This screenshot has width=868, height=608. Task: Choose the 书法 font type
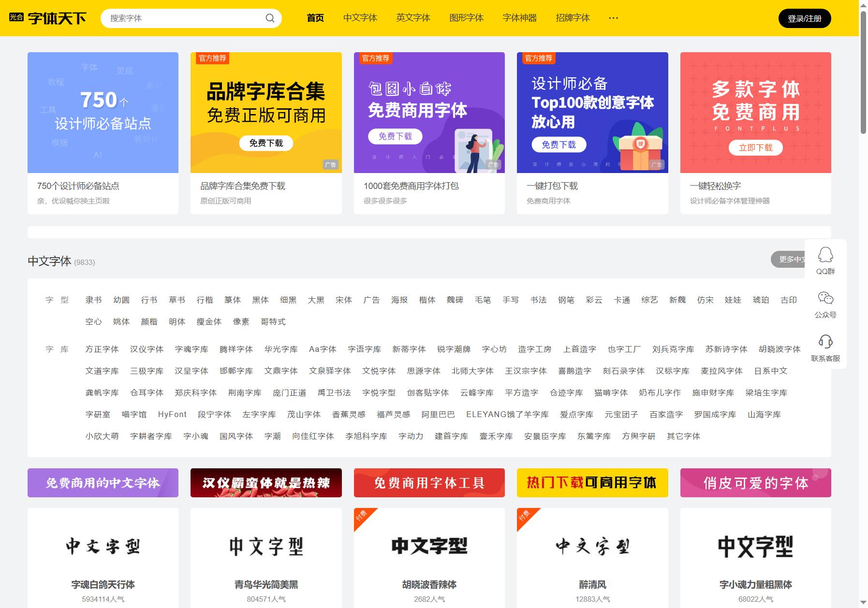[x=538, y=300]
